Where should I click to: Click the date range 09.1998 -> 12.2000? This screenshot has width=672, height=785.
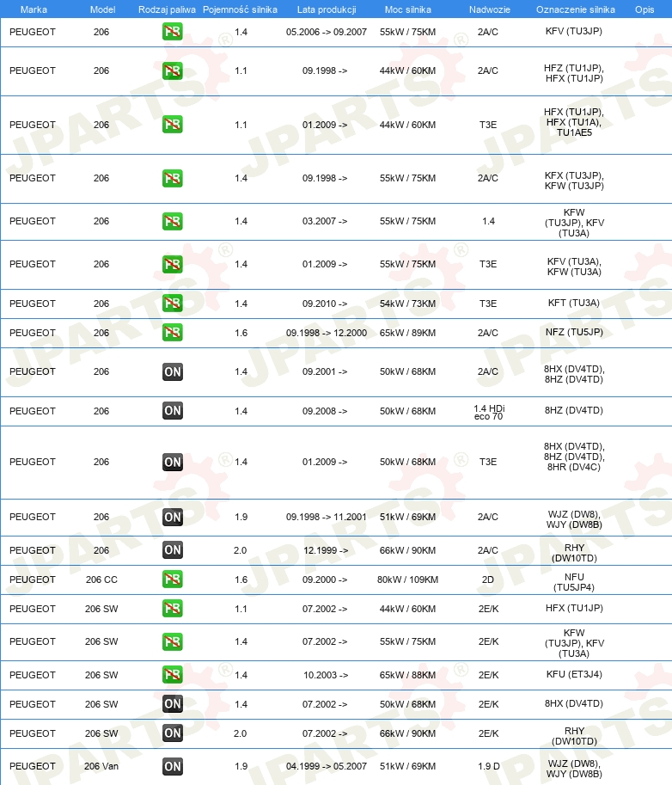coord(327,333)
